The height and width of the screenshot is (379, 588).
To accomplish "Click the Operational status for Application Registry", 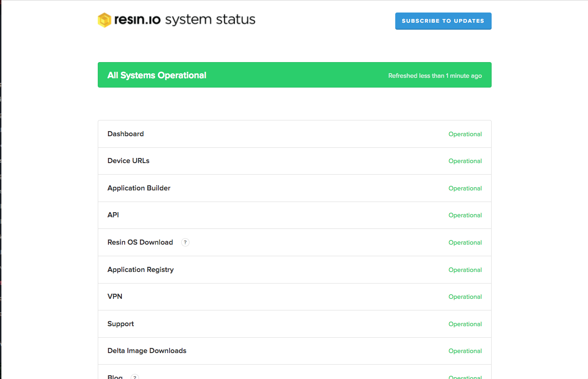I will (465, 270).
